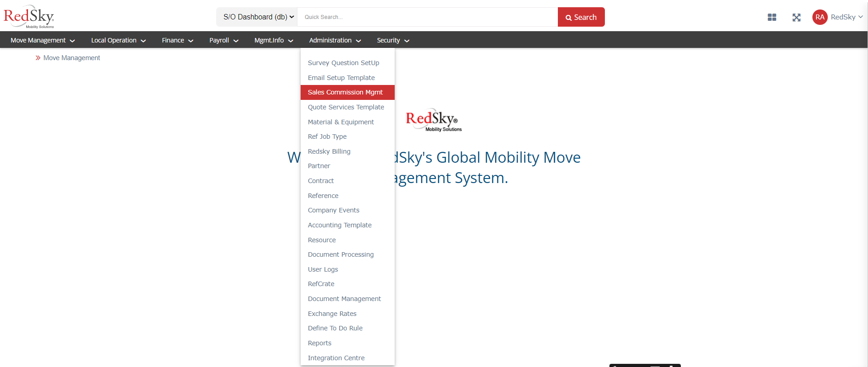Image resolution: width=868 pixels, height=367 pixels.
Task: Click the Move Management breadcrumb link
Action: [71, 58]
